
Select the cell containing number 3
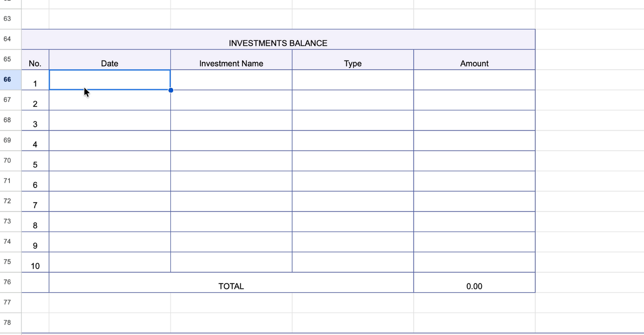click(35, 120)
